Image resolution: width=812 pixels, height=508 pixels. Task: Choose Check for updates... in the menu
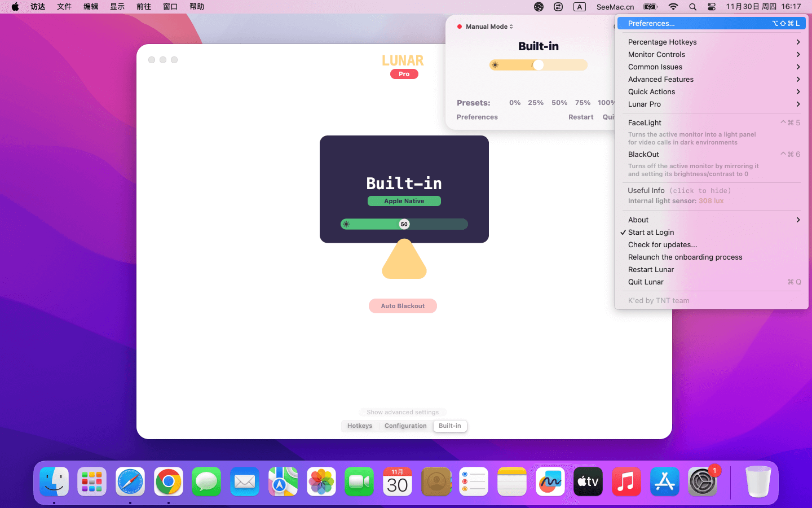pos(663,244)
